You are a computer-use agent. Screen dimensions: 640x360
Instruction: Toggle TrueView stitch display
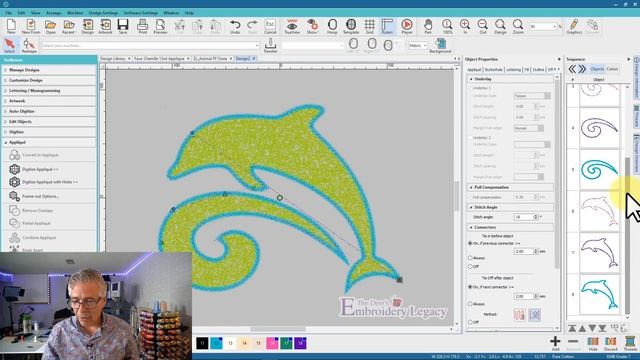(x=292, y=27)
